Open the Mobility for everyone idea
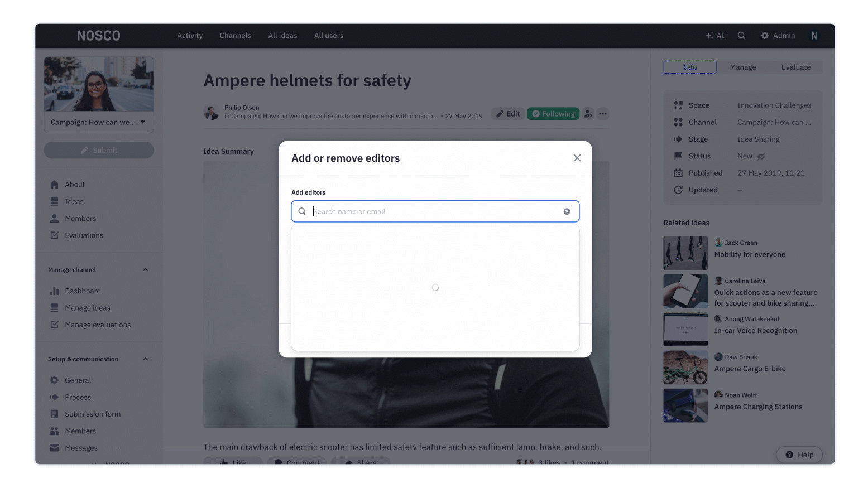The image size is (868, 488). [x=750, y=254]
